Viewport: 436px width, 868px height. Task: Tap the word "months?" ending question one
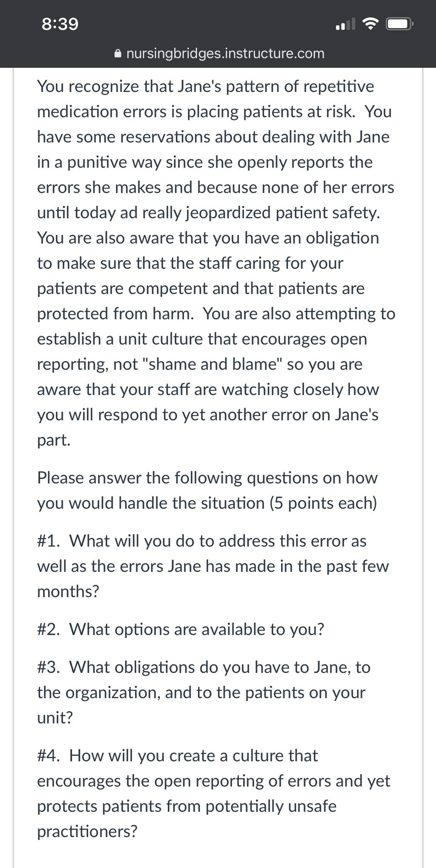point(68,591)
